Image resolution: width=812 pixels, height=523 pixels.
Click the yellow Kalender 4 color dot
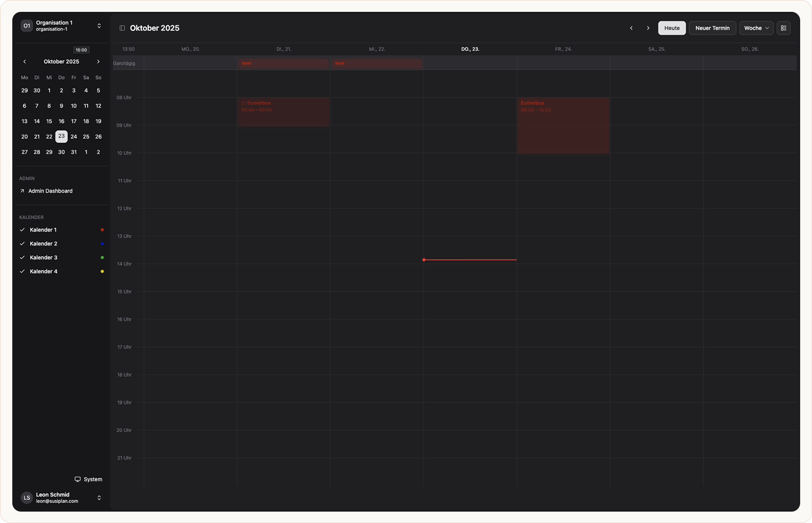pos(102,272)
